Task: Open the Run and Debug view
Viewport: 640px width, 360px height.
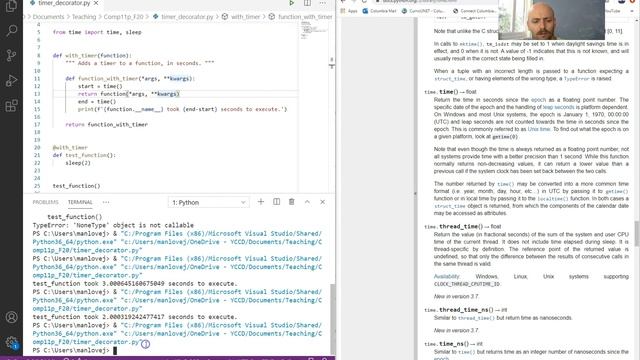Action: pyautogui.click(x=11, y=80)
